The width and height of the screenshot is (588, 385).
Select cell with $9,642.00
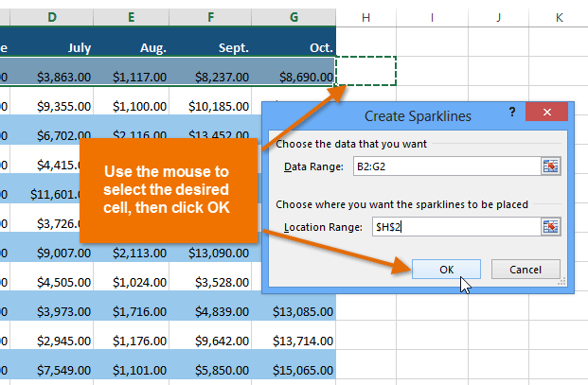tap(210, 336)
